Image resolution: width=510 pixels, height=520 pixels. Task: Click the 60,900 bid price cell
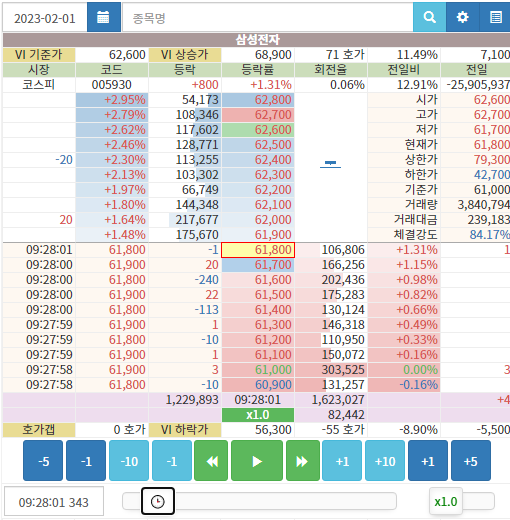click(258, 385)
